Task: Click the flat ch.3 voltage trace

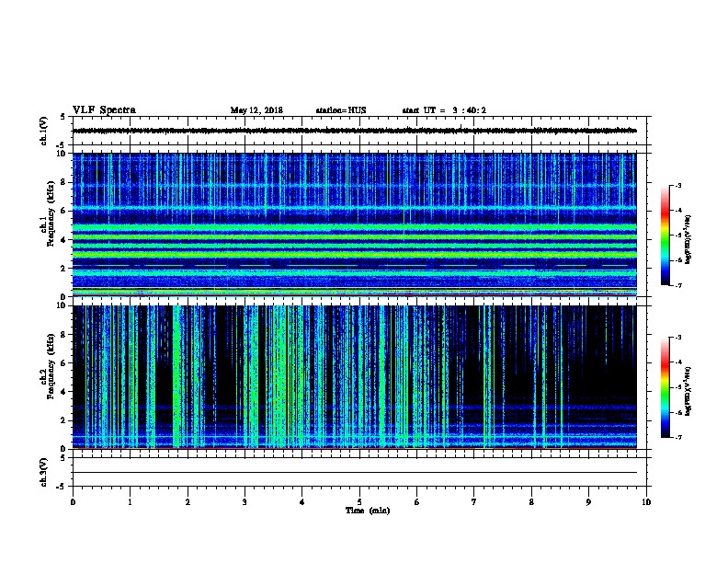Action: (x=355, y=473)
